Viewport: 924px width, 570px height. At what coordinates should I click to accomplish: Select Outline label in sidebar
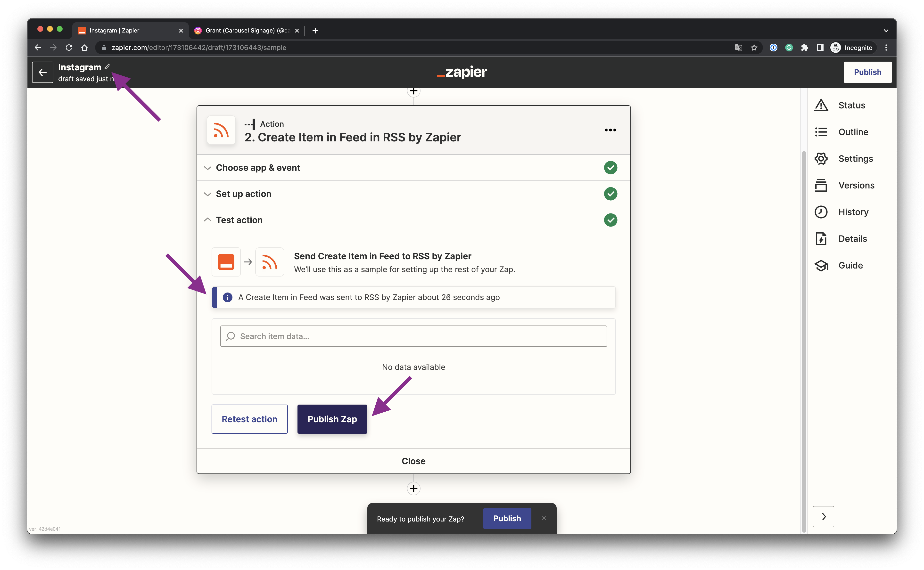pyautogui.click(x=853, y=132)
